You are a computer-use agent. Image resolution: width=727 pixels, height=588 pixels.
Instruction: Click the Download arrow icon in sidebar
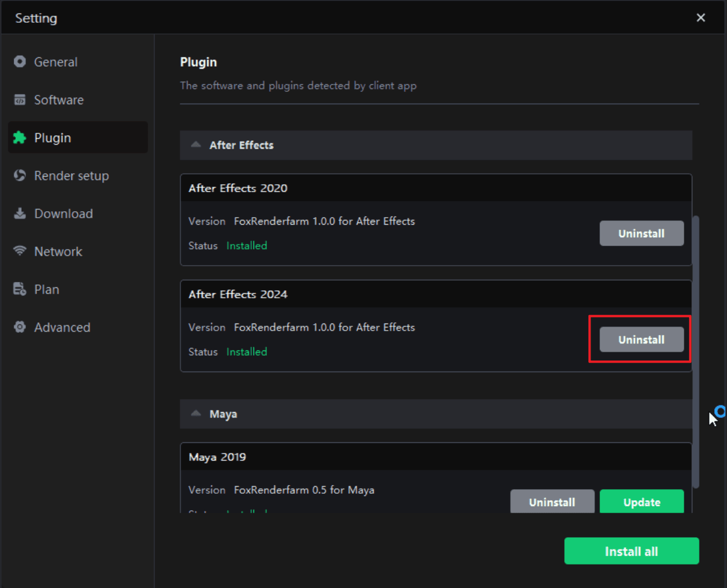point(20,214)
